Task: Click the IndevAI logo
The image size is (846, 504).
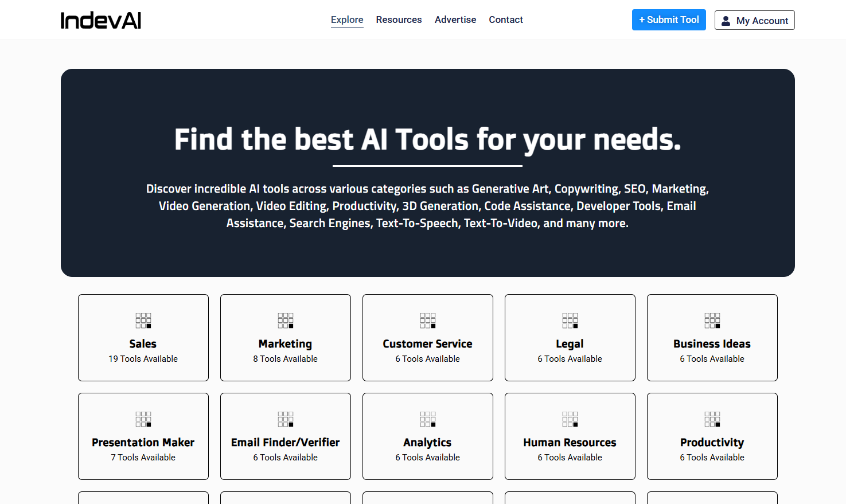Action: (101, 19)
